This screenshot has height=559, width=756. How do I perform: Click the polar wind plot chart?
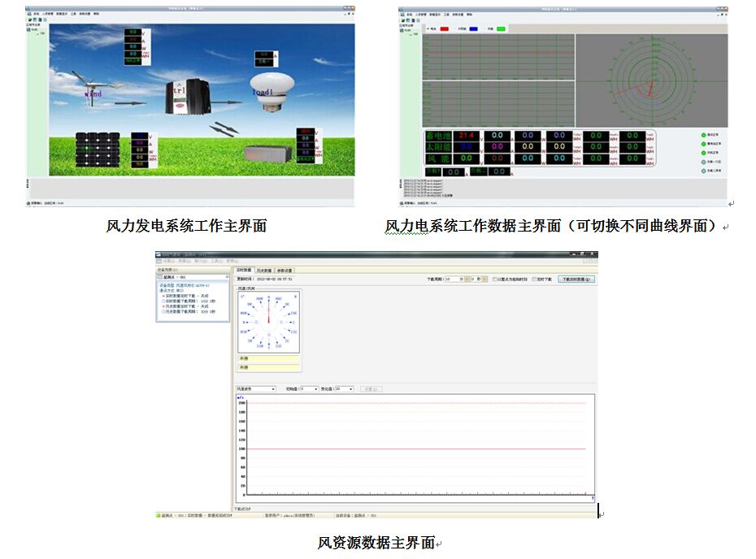tap(650, 80)
